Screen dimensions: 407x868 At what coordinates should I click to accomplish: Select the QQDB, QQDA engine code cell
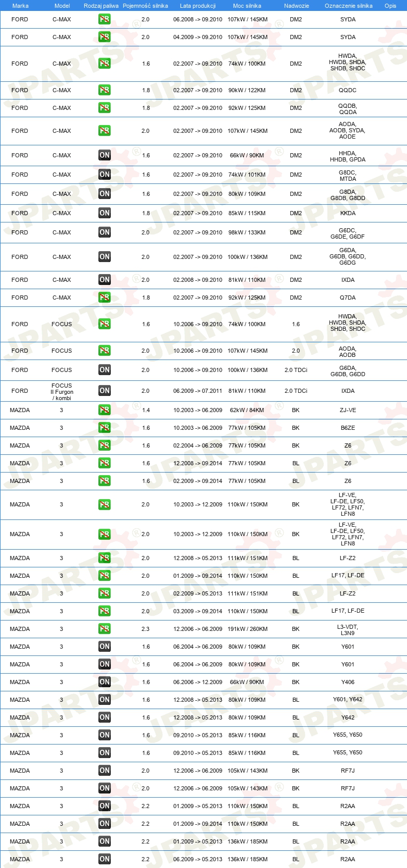[x=348, y=108]
